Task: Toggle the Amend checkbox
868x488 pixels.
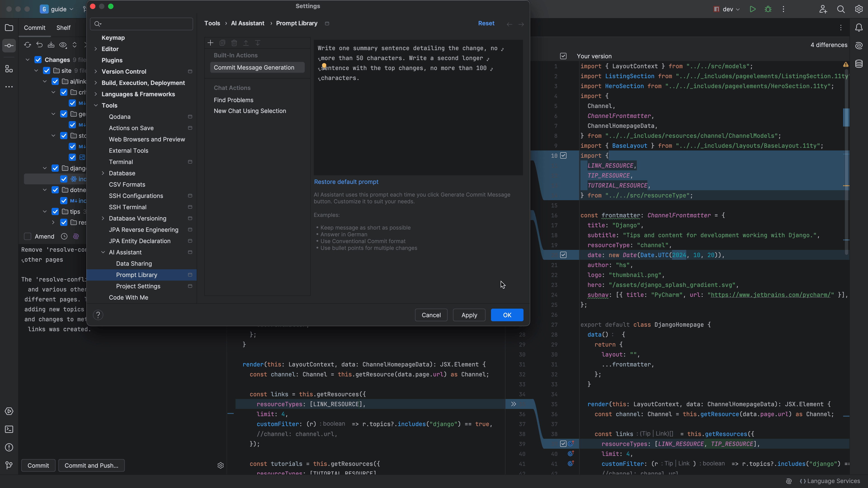Action: (x=28, y=236)
